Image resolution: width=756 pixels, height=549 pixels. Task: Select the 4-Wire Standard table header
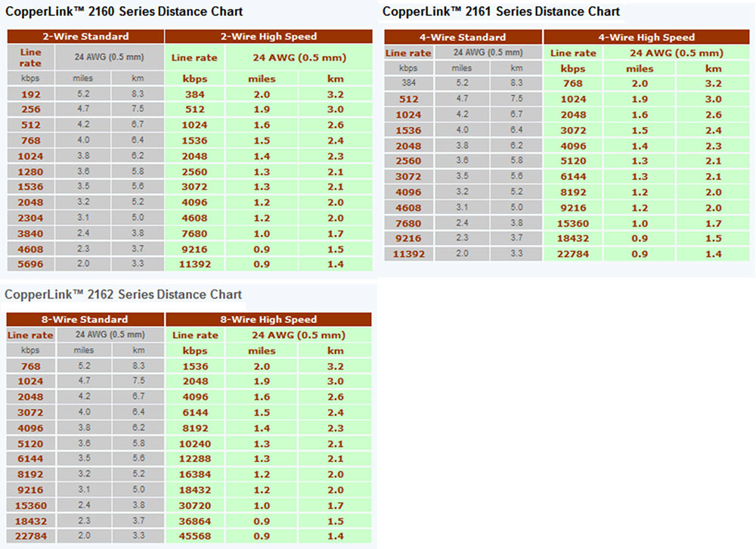463,37
